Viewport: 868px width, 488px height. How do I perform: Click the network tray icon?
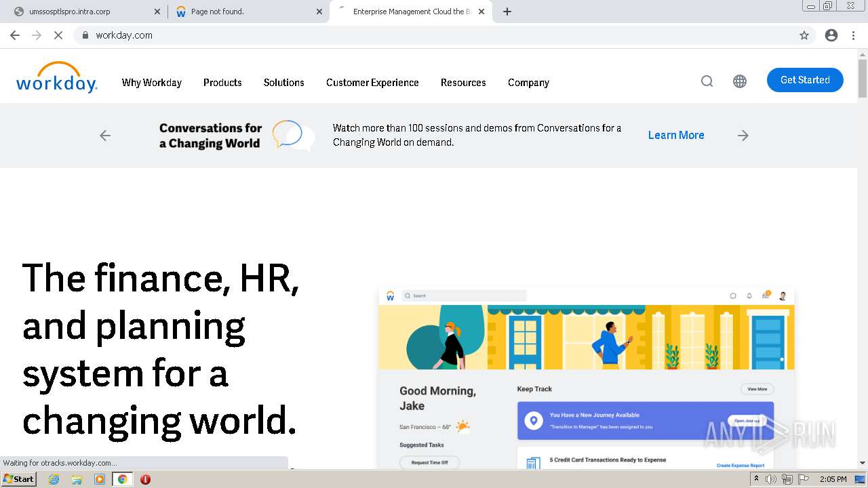tap(787, 479)
